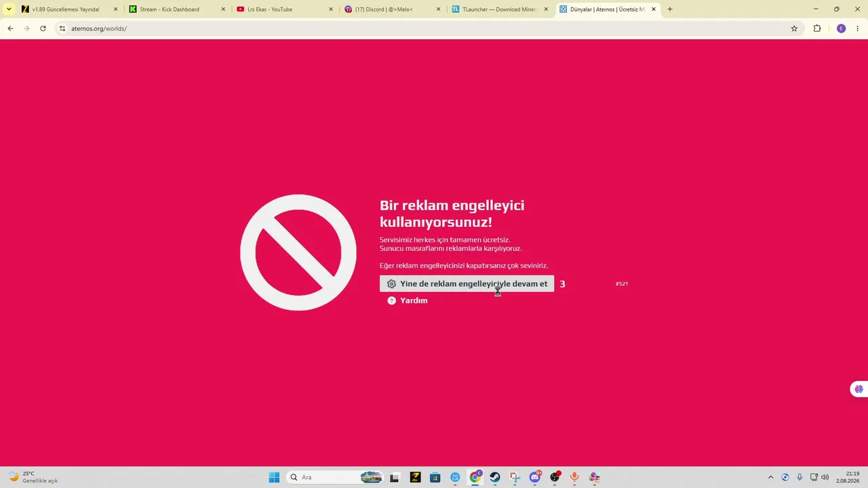Image resolution: width=868 pixels, height=488 pixels.
Task: Expand the tab search dropdown arrow
Action: 9,9
